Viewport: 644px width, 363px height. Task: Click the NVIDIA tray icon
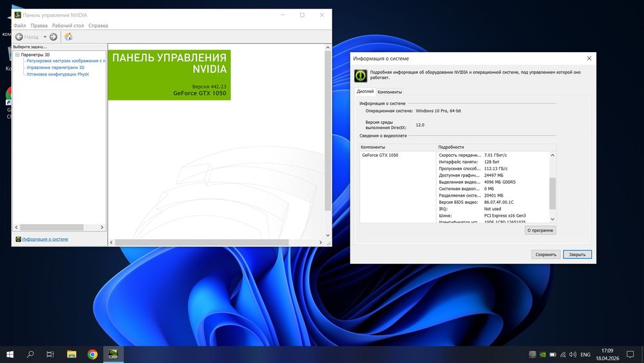[543, 355]
